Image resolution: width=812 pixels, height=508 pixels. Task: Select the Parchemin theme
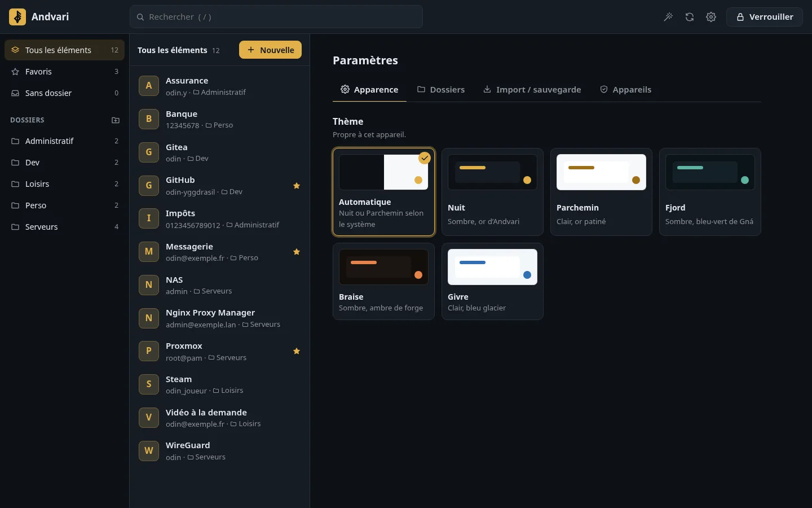coord(601,192)
